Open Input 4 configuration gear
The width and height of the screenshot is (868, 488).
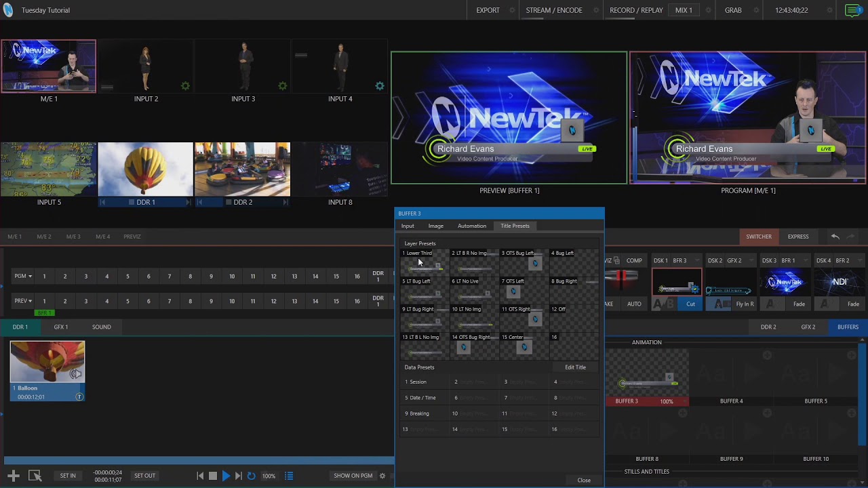pos(380,86)
